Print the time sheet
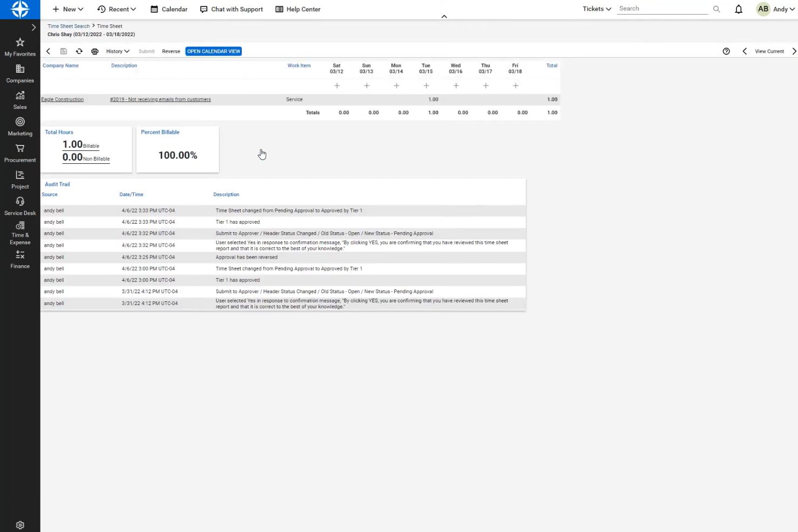The width and height of the screenshot is (798, 532). [x=95, y=51]
